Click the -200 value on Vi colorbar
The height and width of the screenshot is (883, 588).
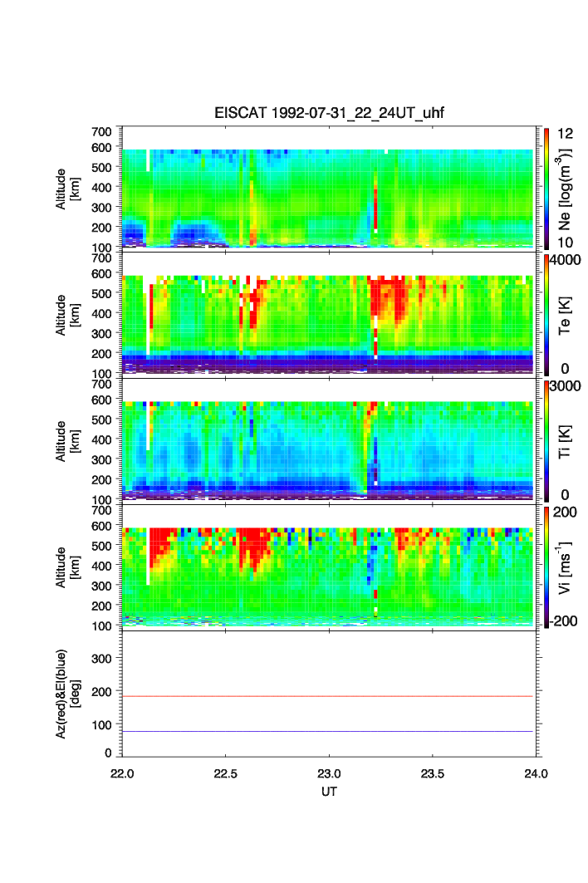pyautogui.click(x=564, y=621)
